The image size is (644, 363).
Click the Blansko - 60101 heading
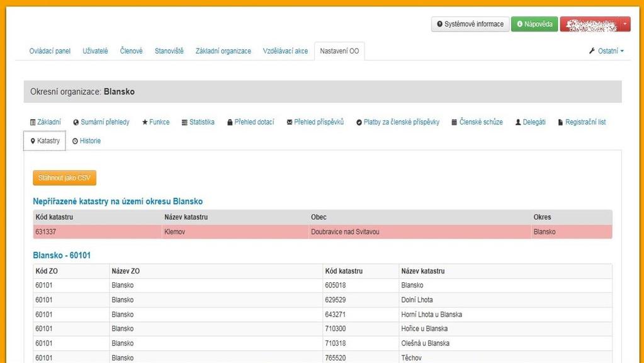coord(62,255)
